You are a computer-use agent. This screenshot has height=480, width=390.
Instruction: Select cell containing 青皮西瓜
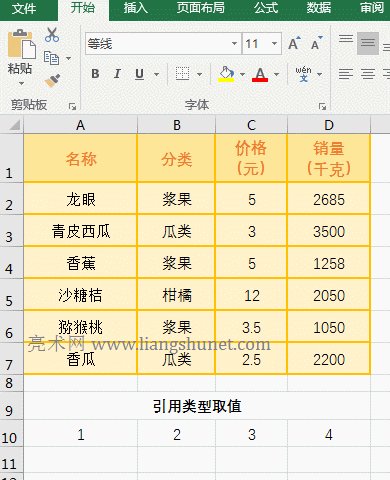80,231
